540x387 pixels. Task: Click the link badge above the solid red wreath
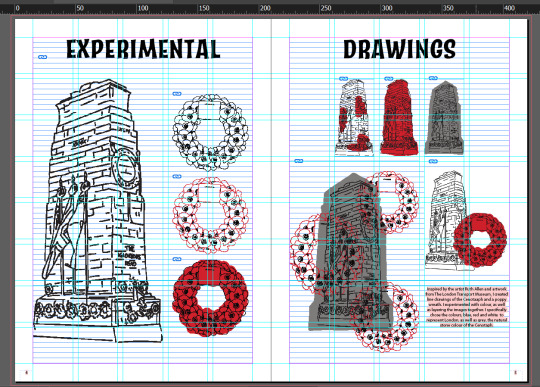coord(177,259)
